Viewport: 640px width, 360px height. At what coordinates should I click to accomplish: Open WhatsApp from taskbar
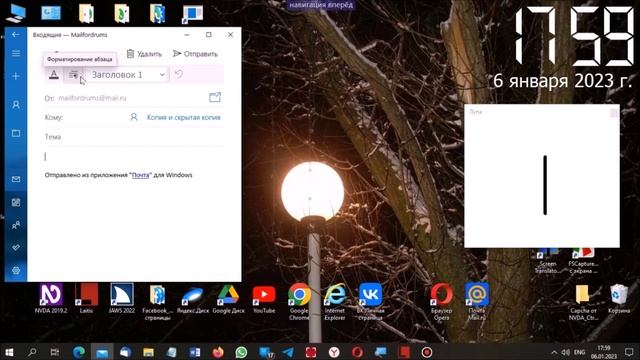[241, 352]
